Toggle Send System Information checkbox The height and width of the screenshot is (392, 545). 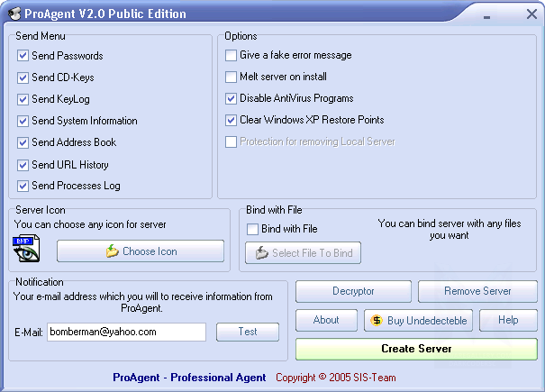23,121
